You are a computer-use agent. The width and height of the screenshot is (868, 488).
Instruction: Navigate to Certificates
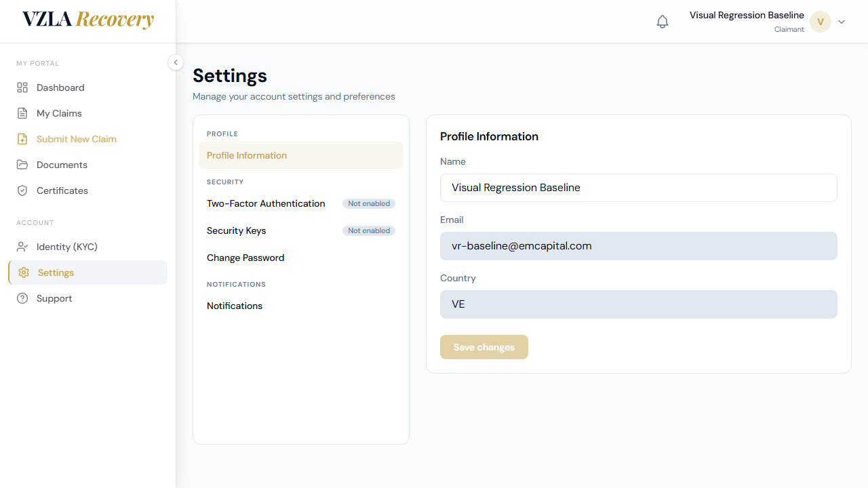[x=87, y=190]
